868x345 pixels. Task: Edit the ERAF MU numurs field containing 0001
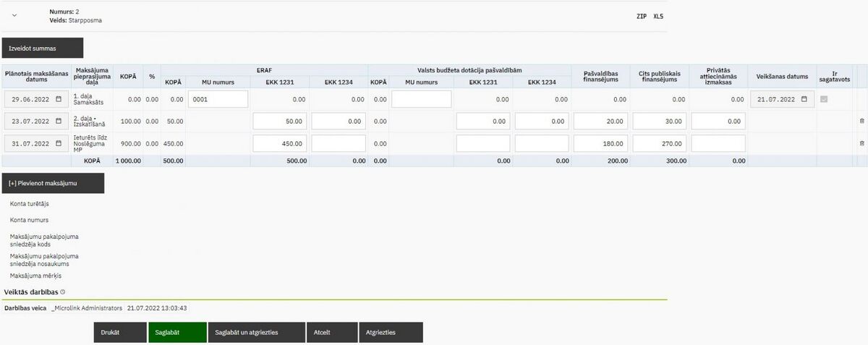coord(218,99)
